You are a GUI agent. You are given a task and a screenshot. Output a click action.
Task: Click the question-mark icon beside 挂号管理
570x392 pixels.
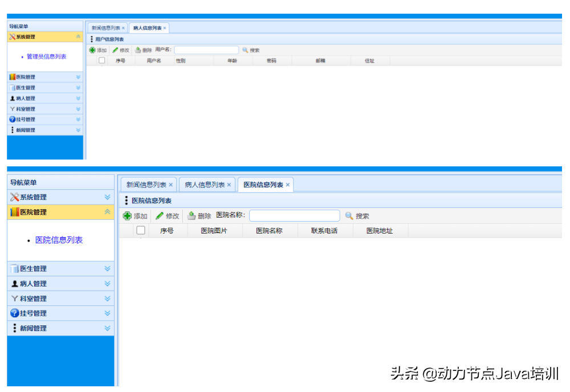pos(14,313)
